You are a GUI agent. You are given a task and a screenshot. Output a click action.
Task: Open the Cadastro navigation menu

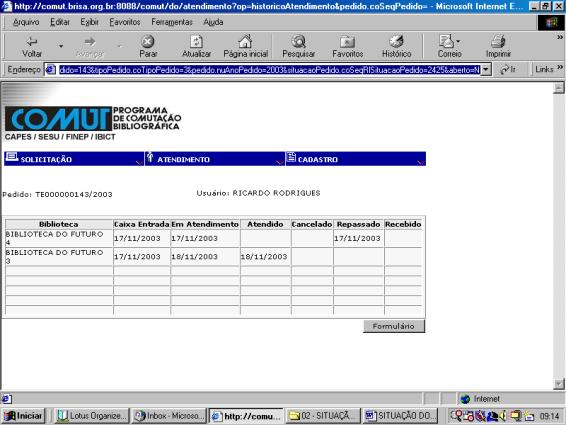[356, 159]
